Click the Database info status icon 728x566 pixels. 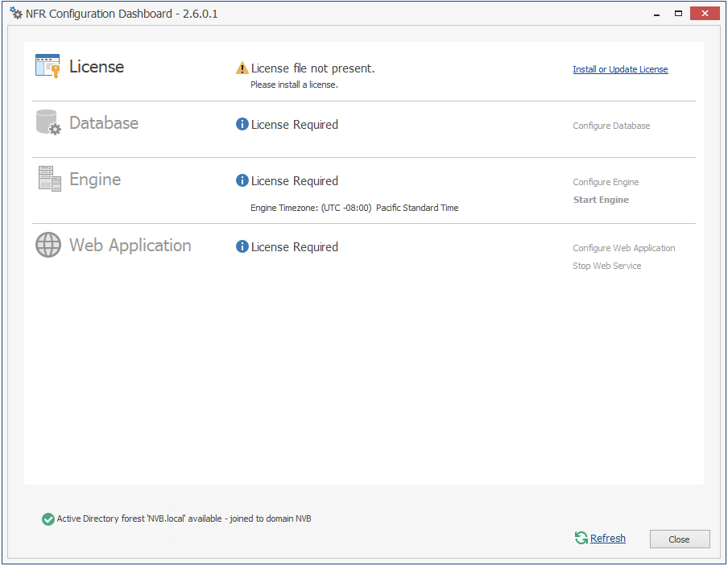point(242,125)
